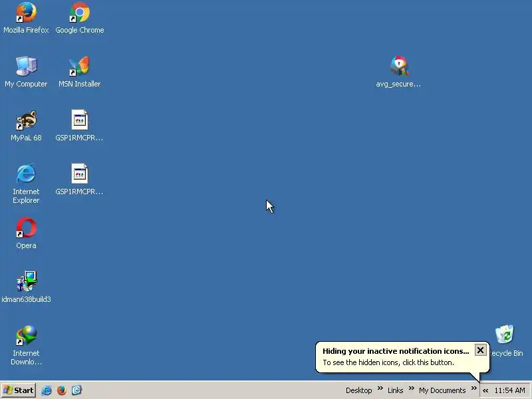The width and height of the screenshot is (532, 399).
Task: Select the GSP1RMCPR file next to MyPal 68
Action: 80,120
